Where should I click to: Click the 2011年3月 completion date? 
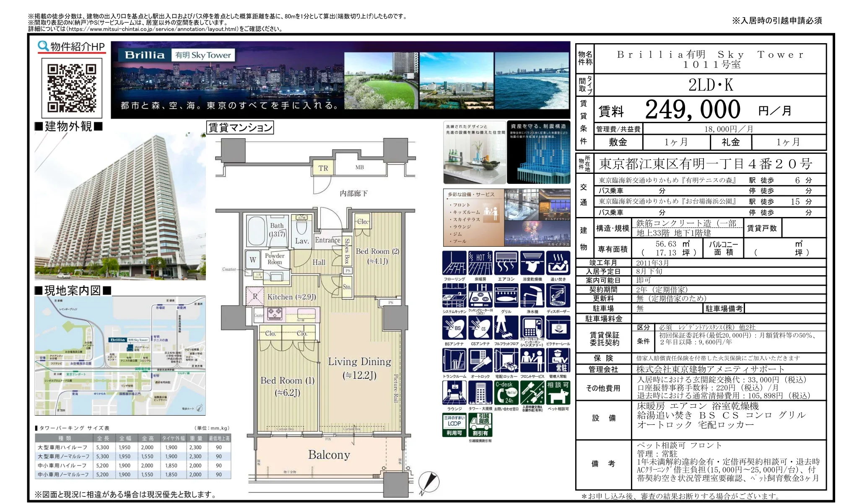coord(652,263)
